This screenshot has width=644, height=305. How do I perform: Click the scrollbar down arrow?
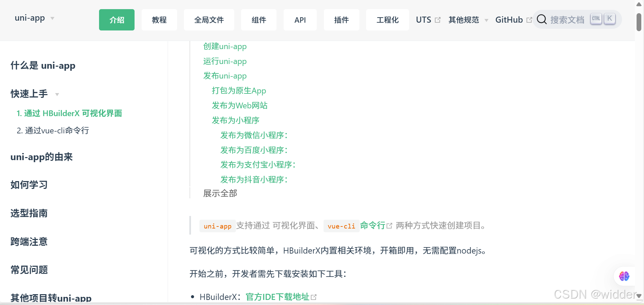pos(639,296)
